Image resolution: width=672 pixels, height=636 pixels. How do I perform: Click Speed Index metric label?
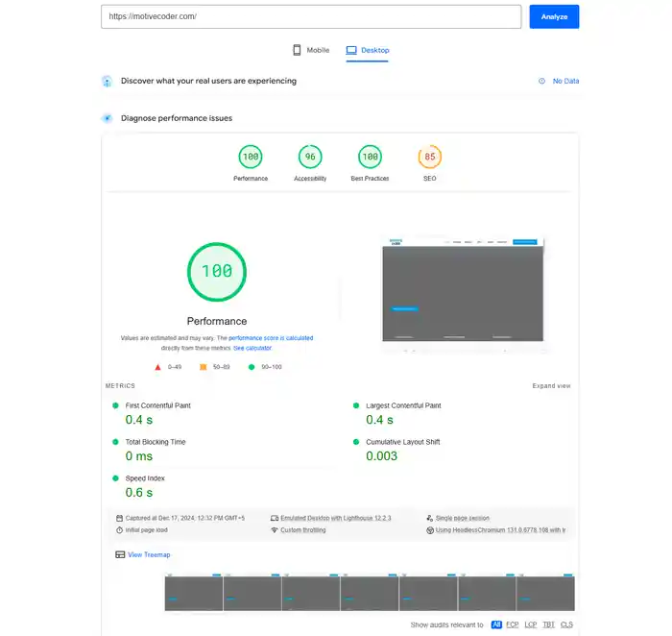145,478
